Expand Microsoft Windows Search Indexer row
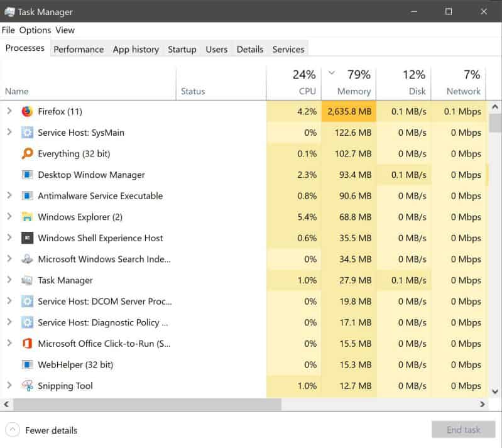 9,259
